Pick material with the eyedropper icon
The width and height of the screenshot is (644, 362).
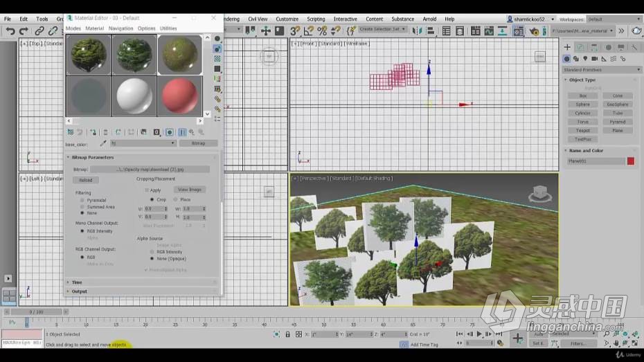[103, 143]
